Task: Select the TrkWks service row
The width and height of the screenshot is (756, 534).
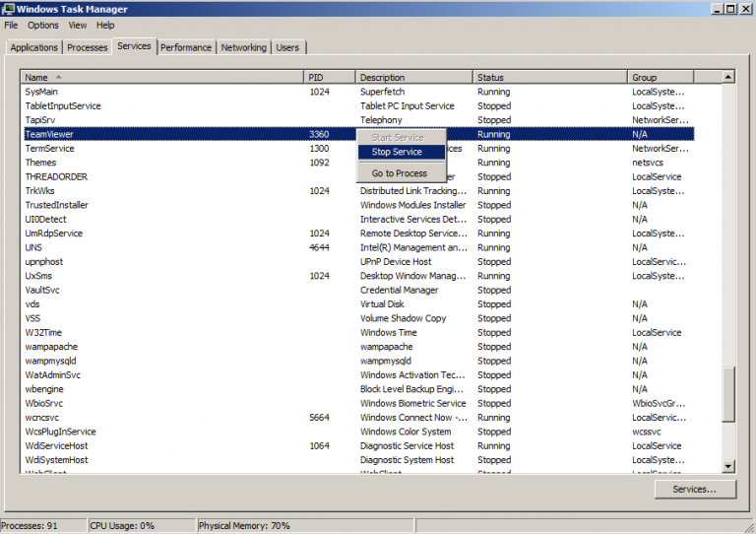Action: coord(359,190)
